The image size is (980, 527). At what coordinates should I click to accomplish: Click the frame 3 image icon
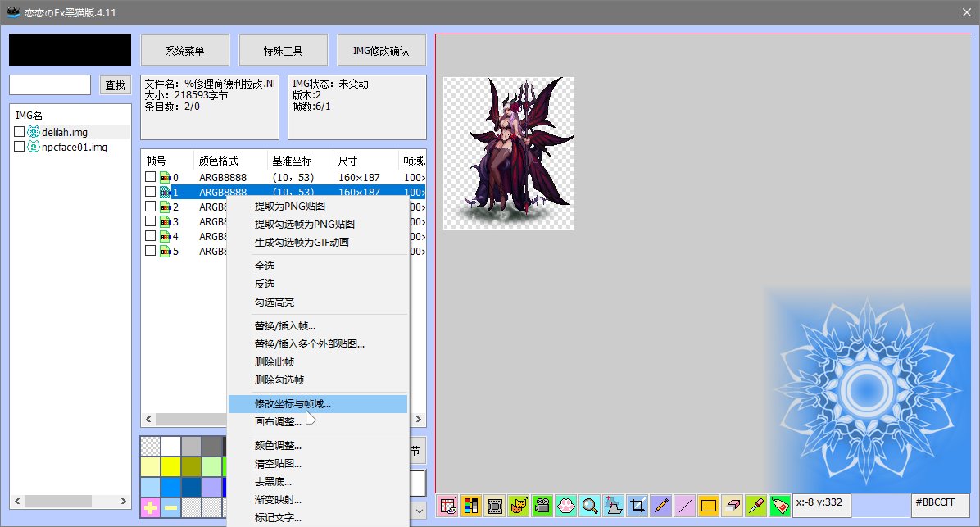point(165,222)
